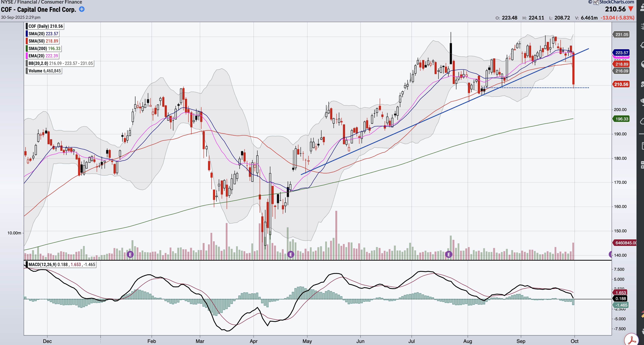Click the COF (Daily) 210.56 legend label
Image resolution: width=644 pixels, height=345 pixels.
point(46,26)
